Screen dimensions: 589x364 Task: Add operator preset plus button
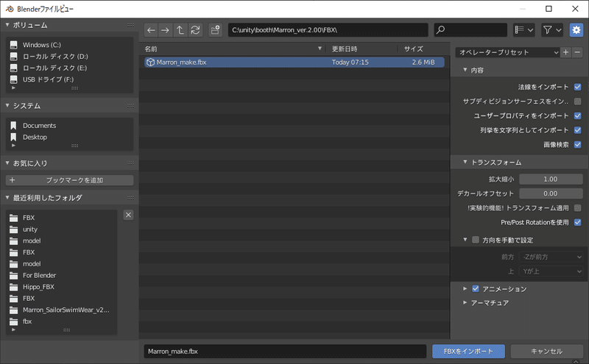click(x=565, y=52)
